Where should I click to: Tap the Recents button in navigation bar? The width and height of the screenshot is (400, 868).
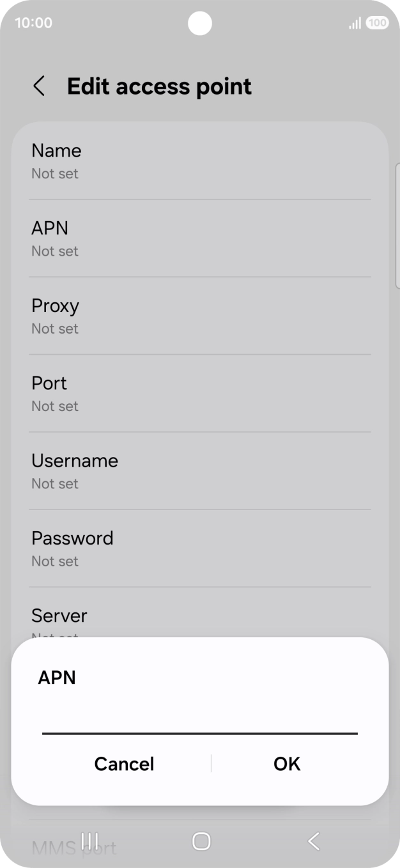[89, 841]
